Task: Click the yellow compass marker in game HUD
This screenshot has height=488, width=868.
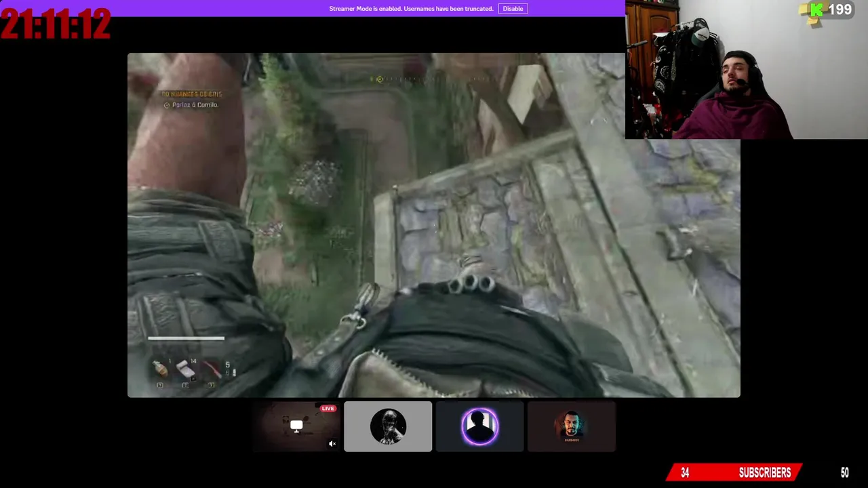Action: (380, 79)
